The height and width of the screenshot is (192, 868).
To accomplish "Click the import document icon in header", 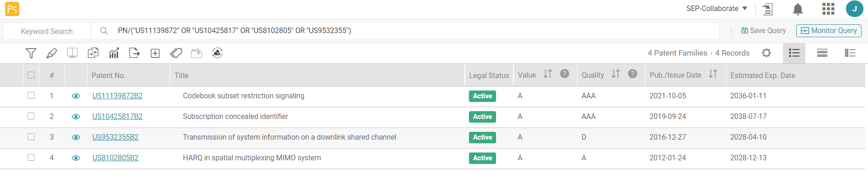I will click(x=767, y=9).
